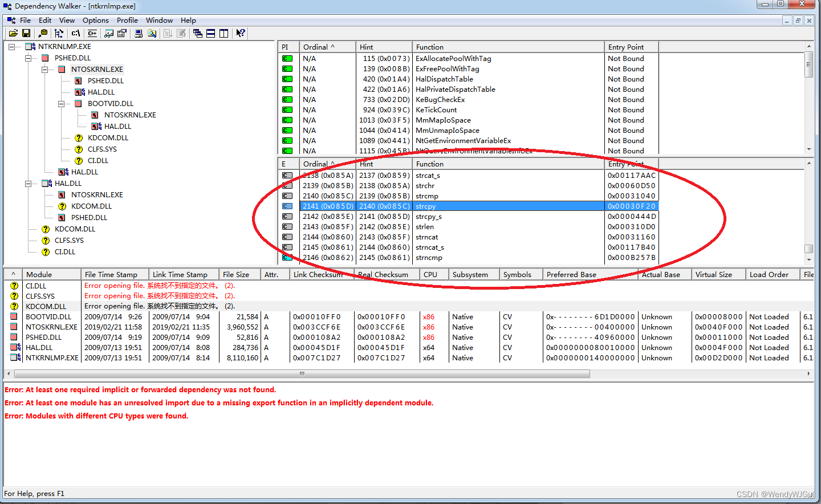Click the Save toolbar icon
The image size is (821, 504).
[x=26, y=34]
